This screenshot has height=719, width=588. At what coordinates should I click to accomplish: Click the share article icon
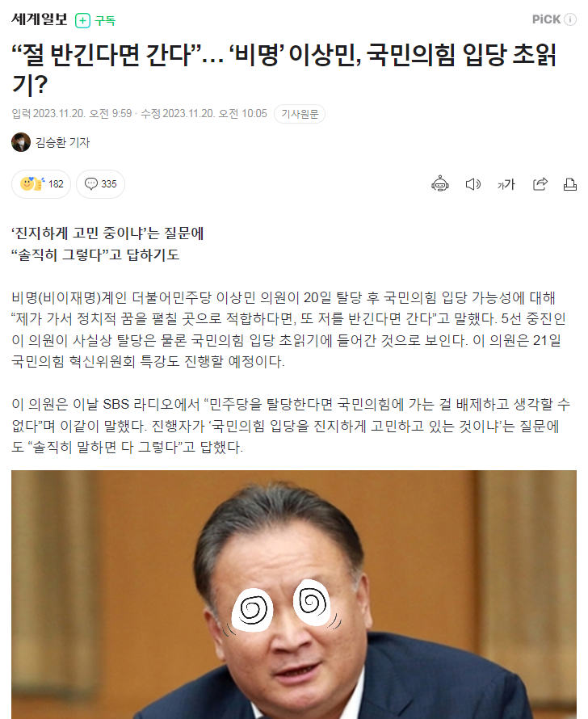(x=540, y=184)
